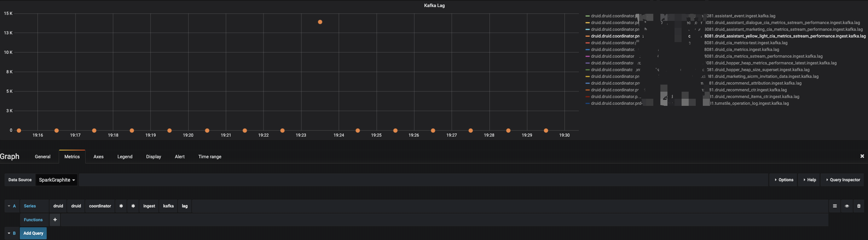The width and height of the screenshot is (868, 240).
Task: Open the Alert tab
Action: [x=180, y=156]
